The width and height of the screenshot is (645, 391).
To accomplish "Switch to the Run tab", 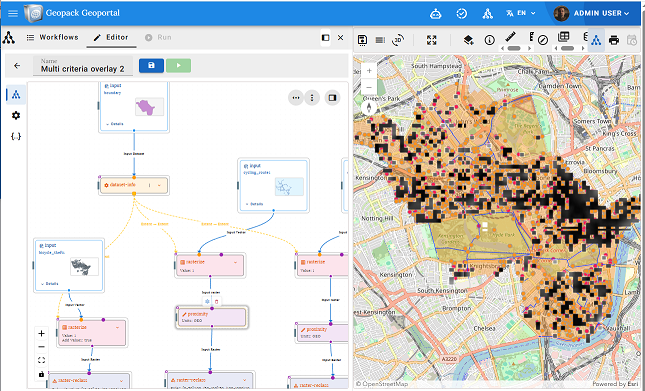I will pyautogui.click(x=158, y=37).
